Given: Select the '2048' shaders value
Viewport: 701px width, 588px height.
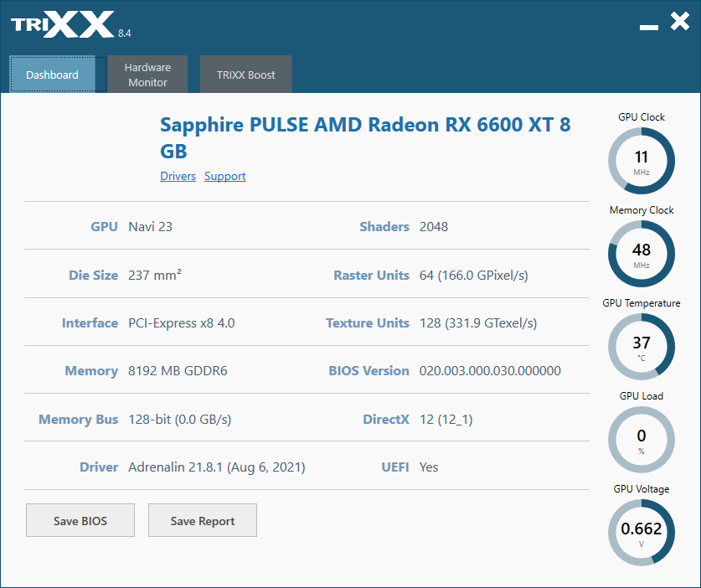Looking at the screenshot, I should [x=434, y=227].
